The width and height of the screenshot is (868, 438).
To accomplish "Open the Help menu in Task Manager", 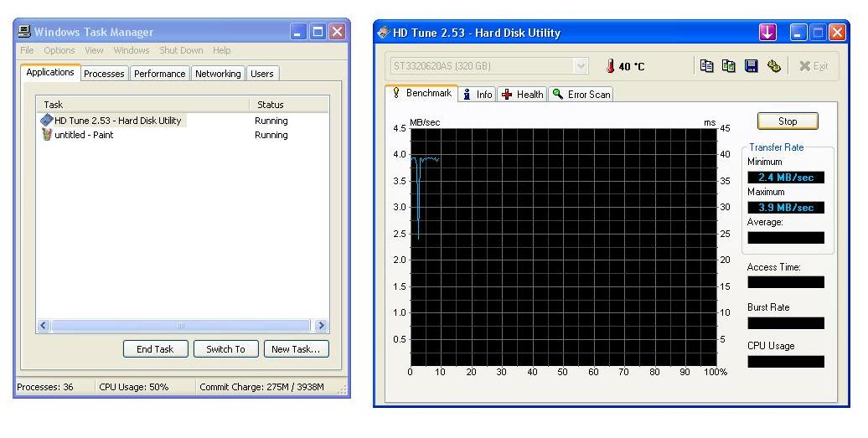I will click(x=221, y=50).
